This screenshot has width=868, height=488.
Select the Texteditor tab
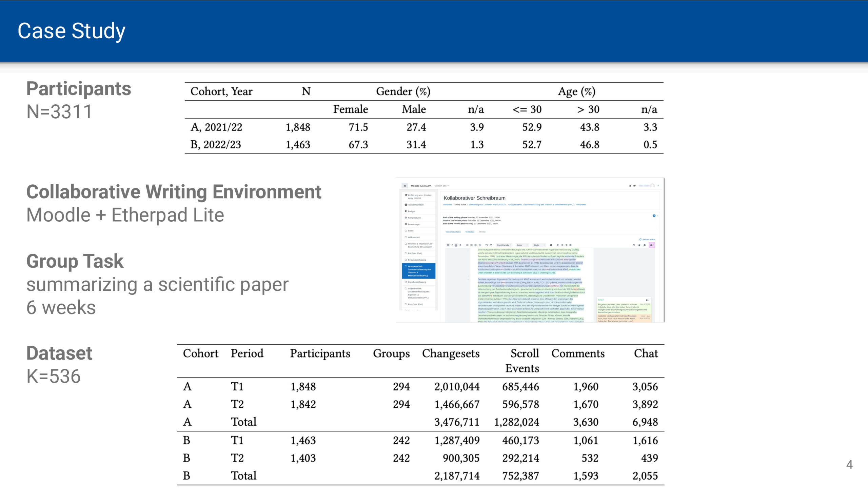click(470, 232)
